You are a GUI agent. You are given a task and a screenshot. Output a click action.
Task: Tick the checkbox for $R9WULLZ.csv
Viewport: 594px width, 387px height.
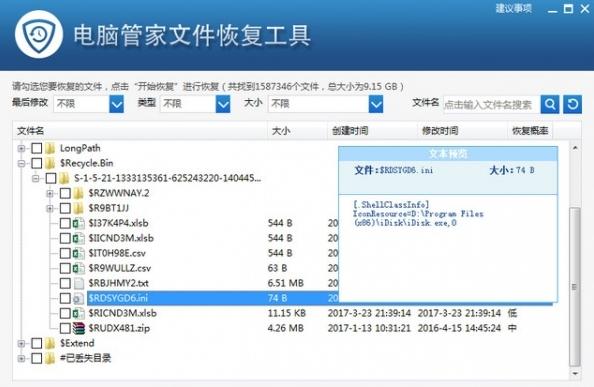tap(65, 268)
